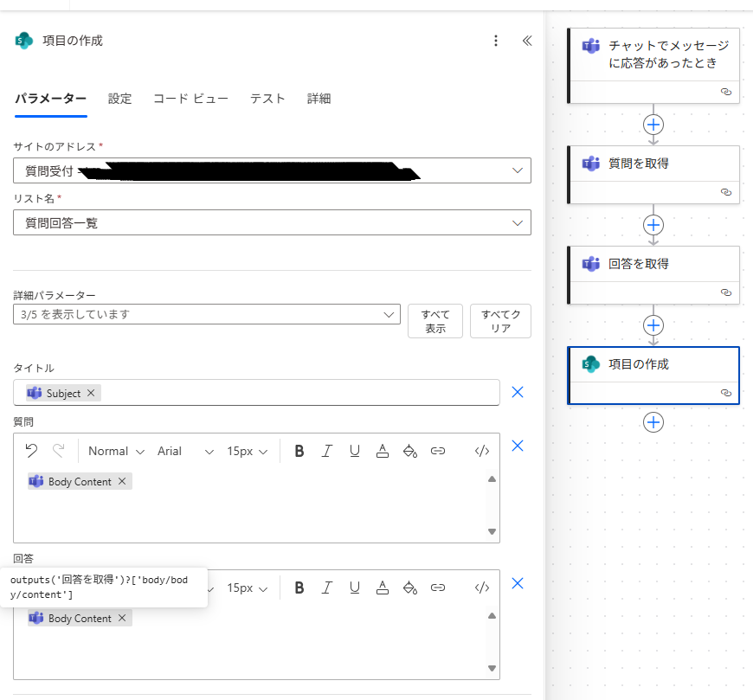This screenshot has height=700, width=753.
Task: Open the 詳細パラメーター dropdown
Action: 389,314
